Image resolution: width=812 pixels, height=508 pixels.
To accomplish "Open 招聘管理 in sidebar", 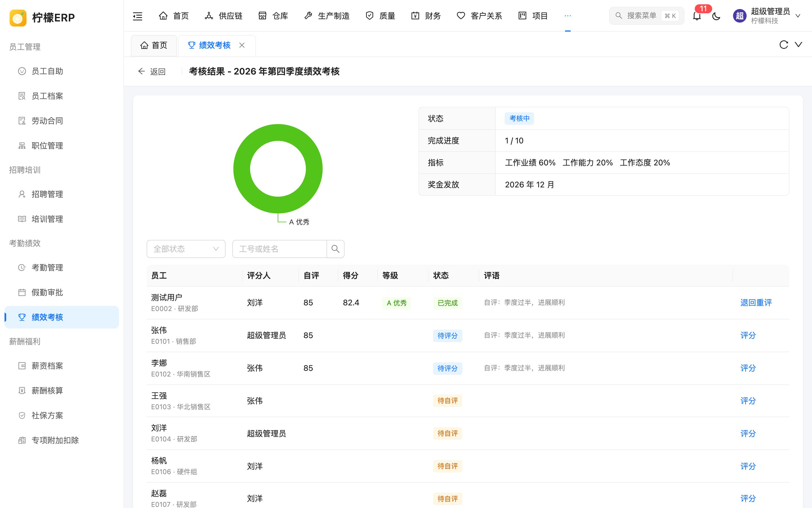I will coord(62,194).
